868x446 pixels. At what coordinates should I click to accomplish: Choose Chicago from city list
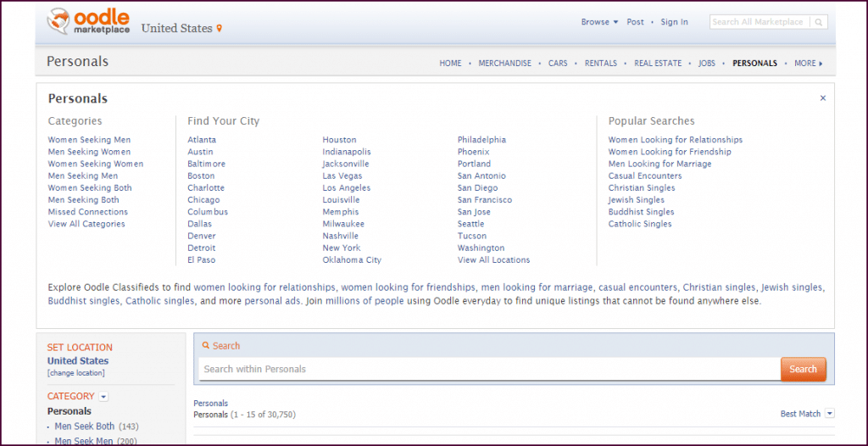pos(203,200)
